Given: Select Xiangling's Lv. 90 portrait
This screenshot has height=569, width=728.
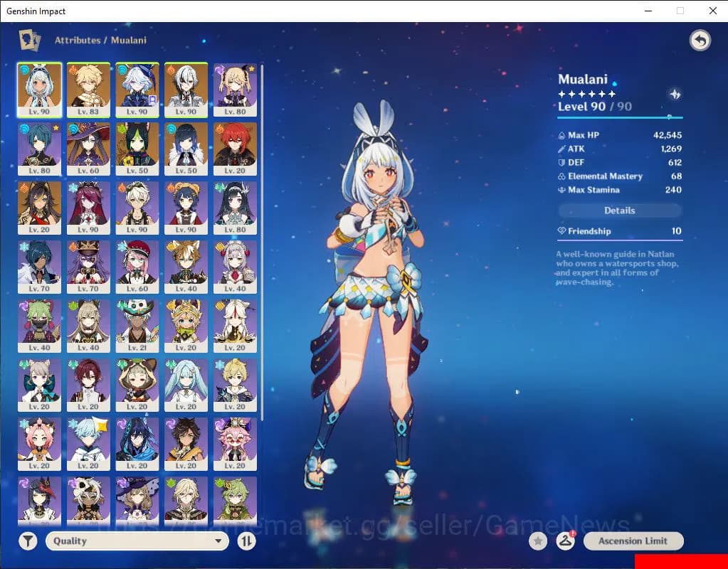Looking at the screenshot, I should point(186,208).
